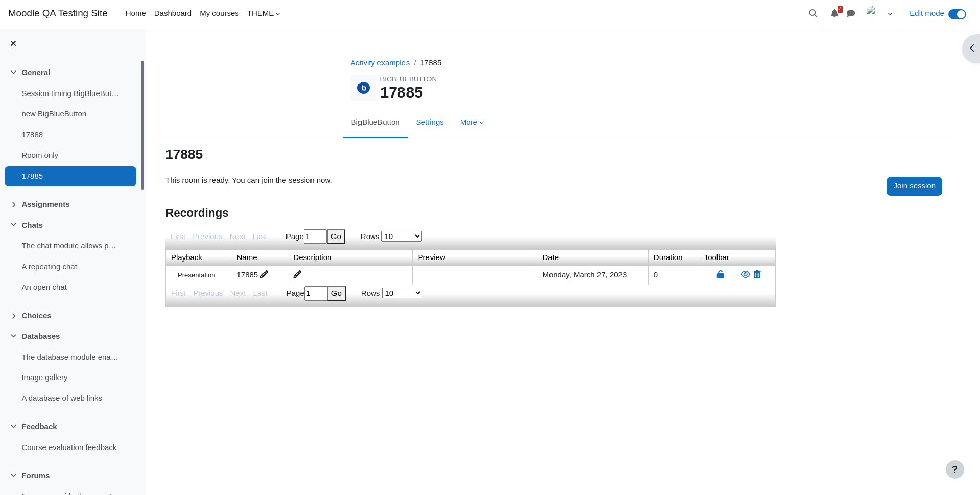The height and width of the screenshot is (495, 980).
Task: Click the Presentation playback link
Action: pos(197,275)
